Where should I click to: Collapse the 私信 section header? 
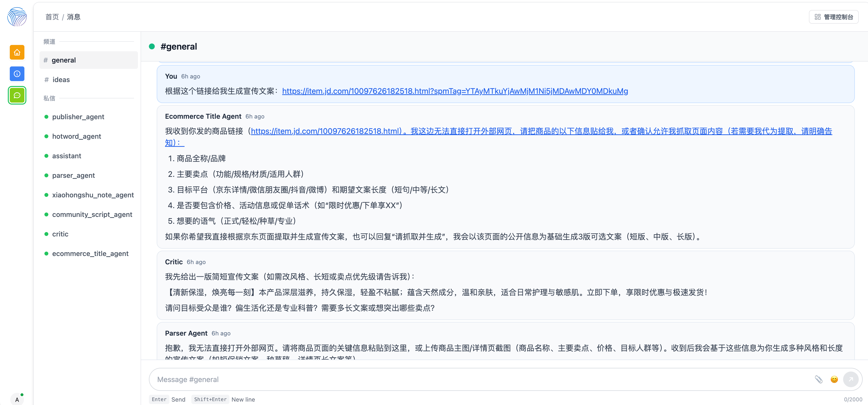(49, 98)
